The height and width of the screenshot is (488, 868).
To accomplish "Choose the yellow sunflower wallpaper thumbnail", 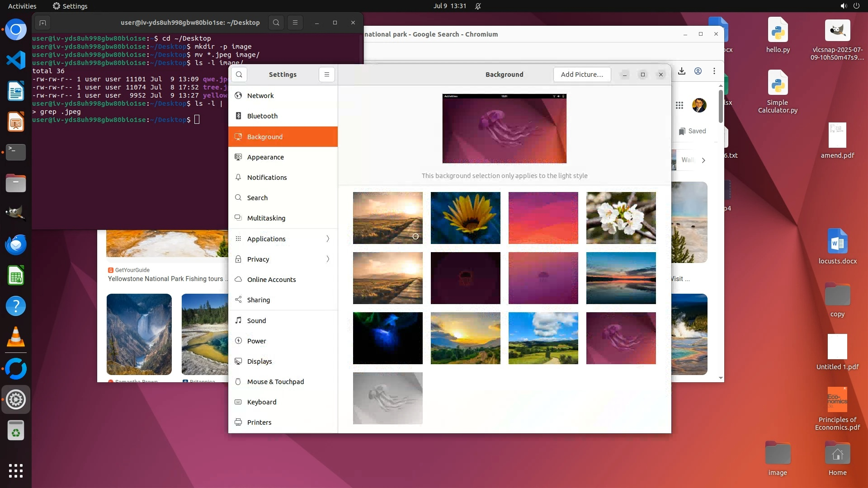I will coord(465,218).
